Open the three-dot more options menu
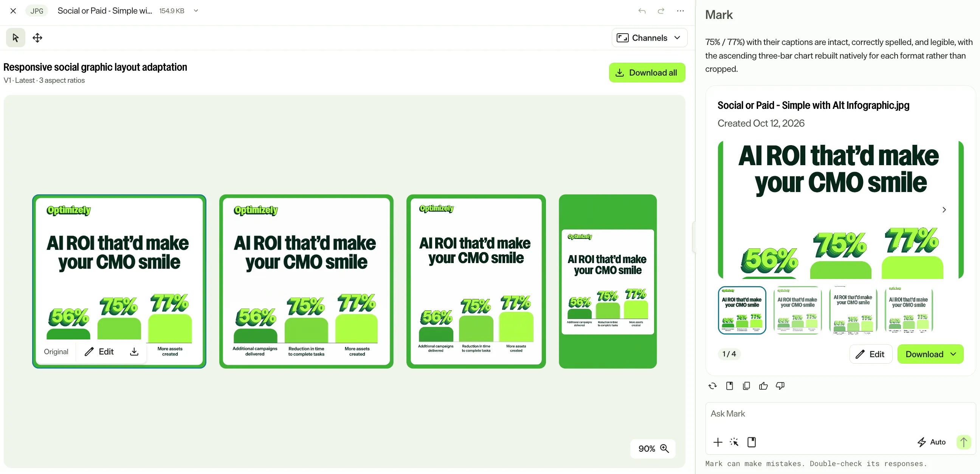This screenshot has height=474, width=980. [680, 11]
